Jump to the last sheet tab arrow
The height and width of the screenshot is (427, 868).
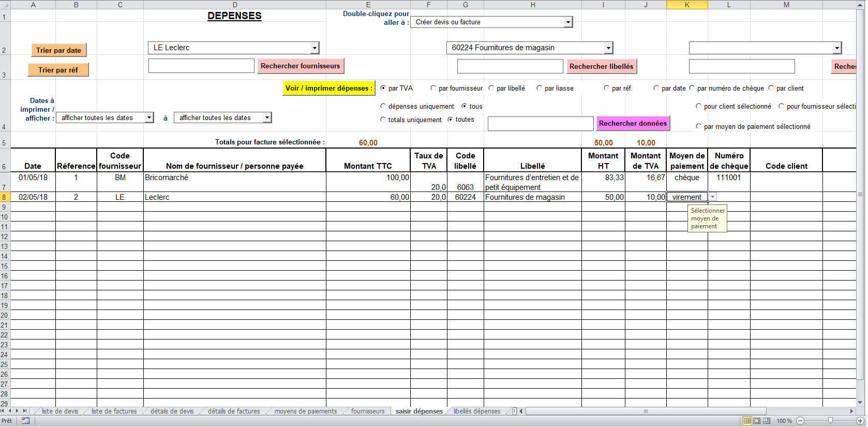pos(24,411)
